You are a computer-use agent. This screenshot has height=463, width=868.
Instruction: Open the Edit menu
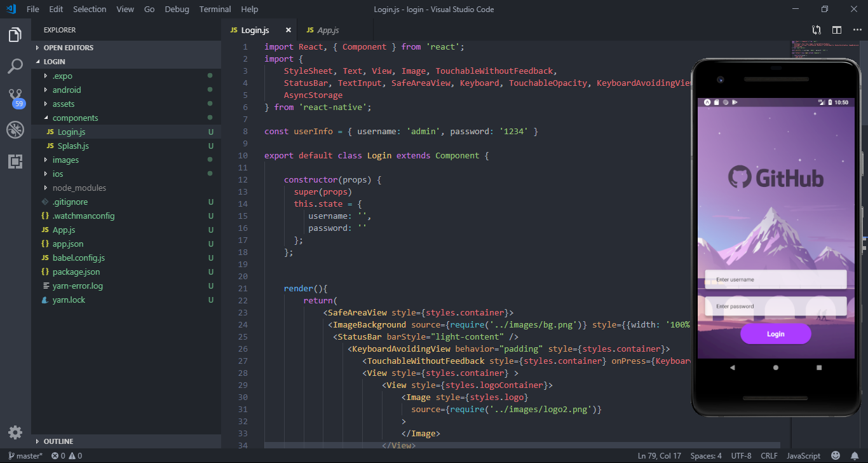[56, 9]
